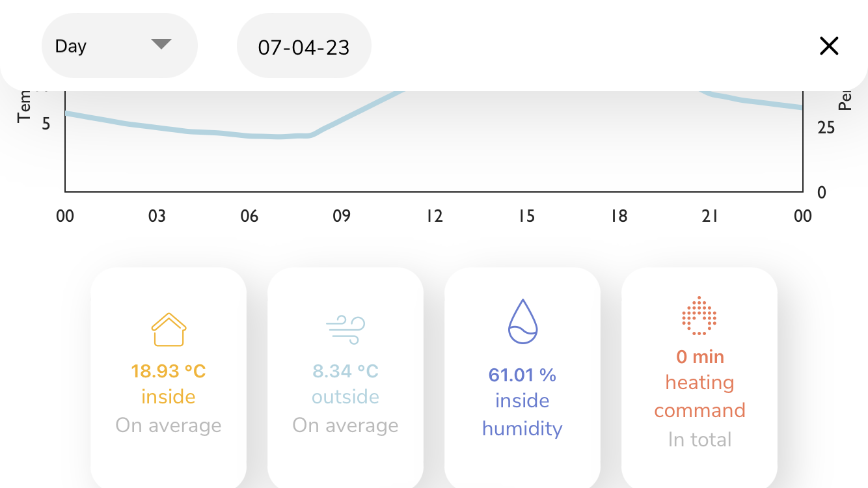
Task: Close the chart panel with X
Action: click(829, 46)
